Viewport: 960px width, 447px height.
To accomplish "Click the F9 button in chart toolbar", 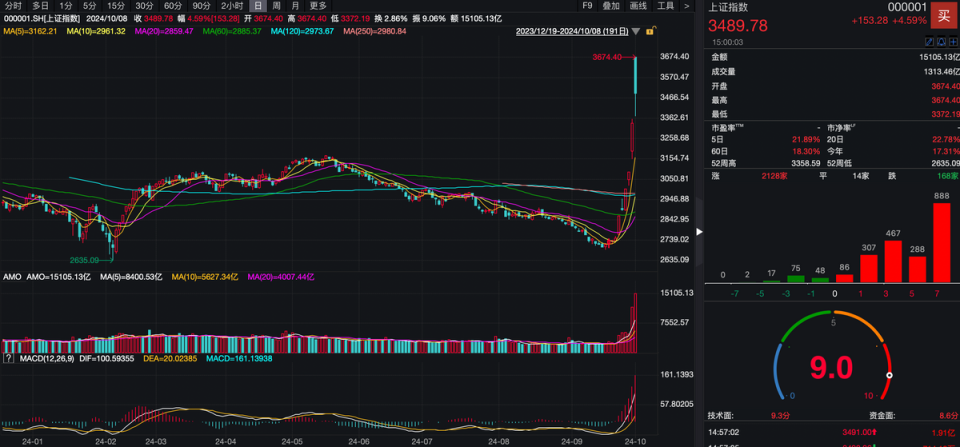I will point(587,6).
